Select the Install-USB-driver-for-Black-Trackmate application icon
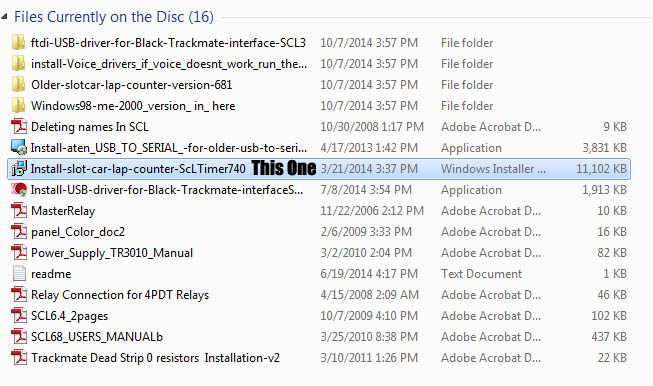The width and height of the screenshot is (653, 386). pyautogui.click(x=19, y=189)
